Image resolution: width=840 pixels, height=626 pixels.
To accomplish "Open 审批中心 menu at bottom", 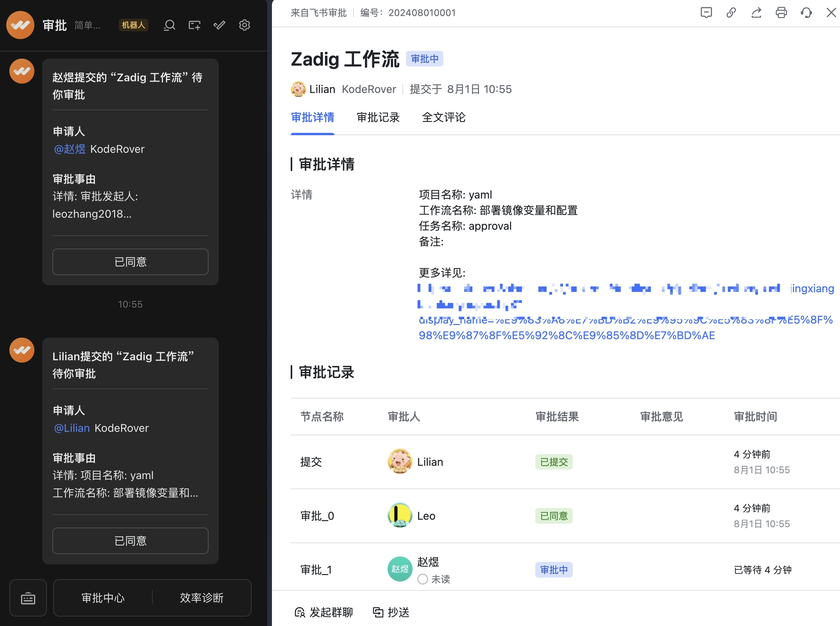I will (103, 598).
